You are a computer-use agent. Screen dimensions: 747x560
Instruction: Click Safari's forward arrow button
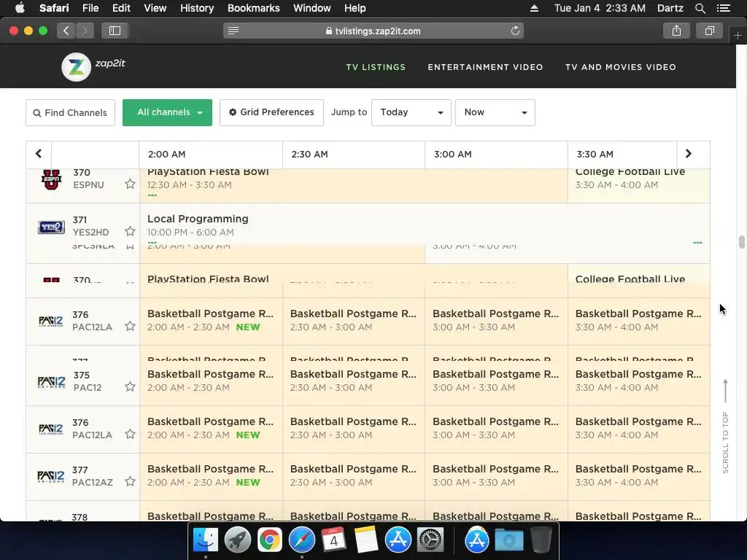pos(85,31)
